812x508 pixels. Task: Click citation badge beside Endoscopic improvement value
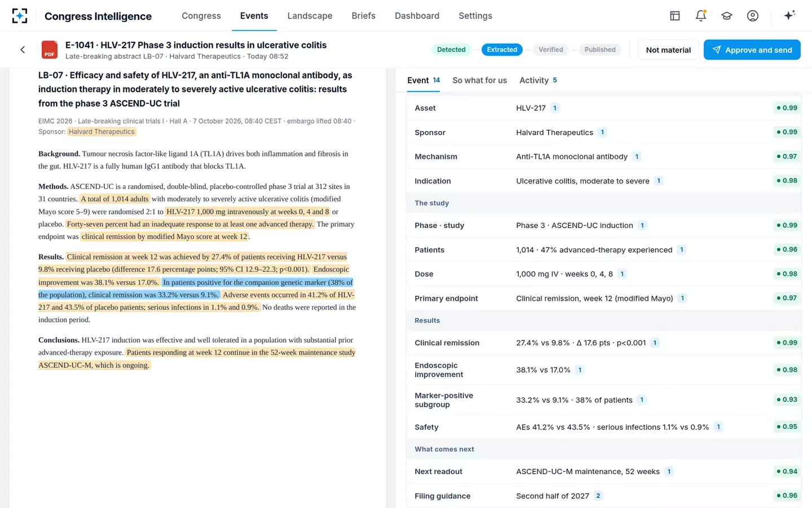coord(580,370)
